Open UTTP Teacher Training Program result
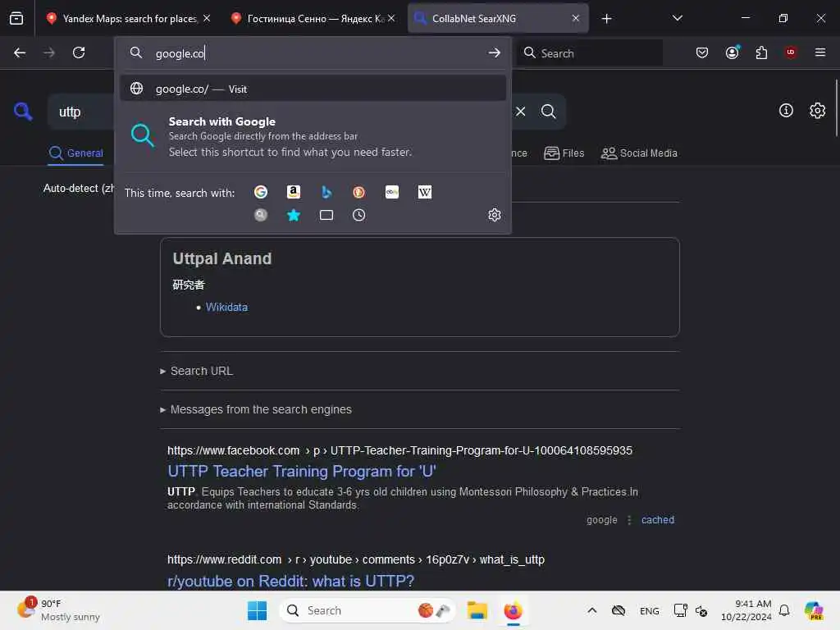Viewport: 840px width, 630px height. pos(302,471)
